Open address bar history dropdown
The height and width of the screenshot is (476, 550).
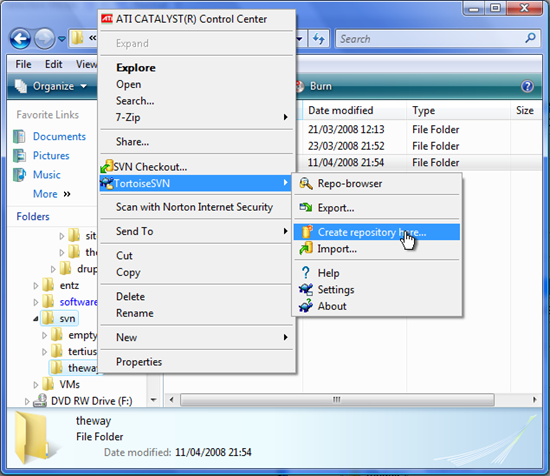tap(300, 39)
